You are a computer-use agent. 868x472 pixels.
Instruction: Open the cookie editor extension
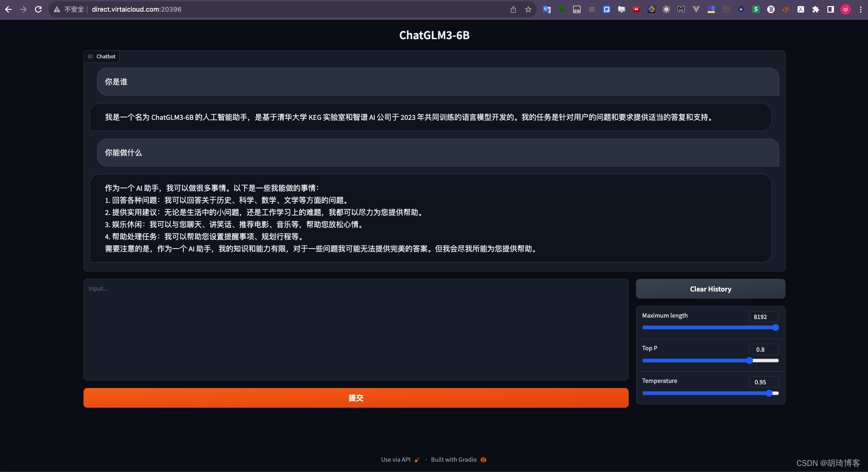point(786,9)
